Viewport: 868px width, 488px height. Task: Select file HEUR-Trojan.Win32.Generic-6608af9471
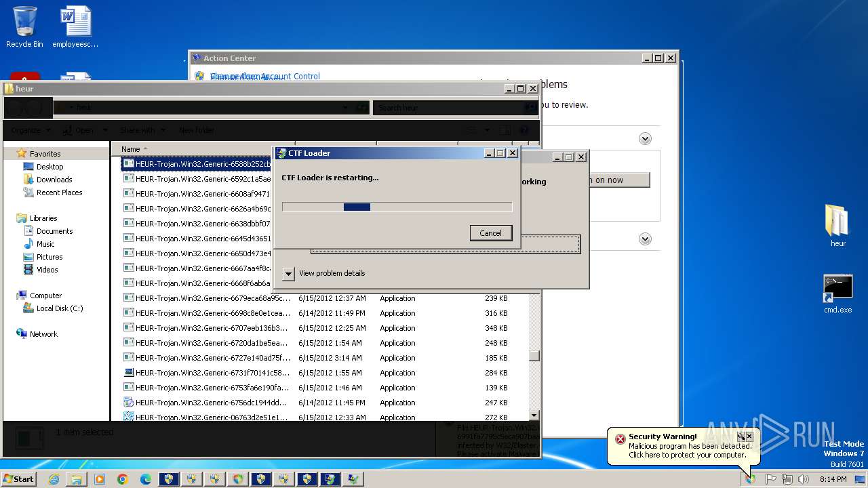click(197, 194)
